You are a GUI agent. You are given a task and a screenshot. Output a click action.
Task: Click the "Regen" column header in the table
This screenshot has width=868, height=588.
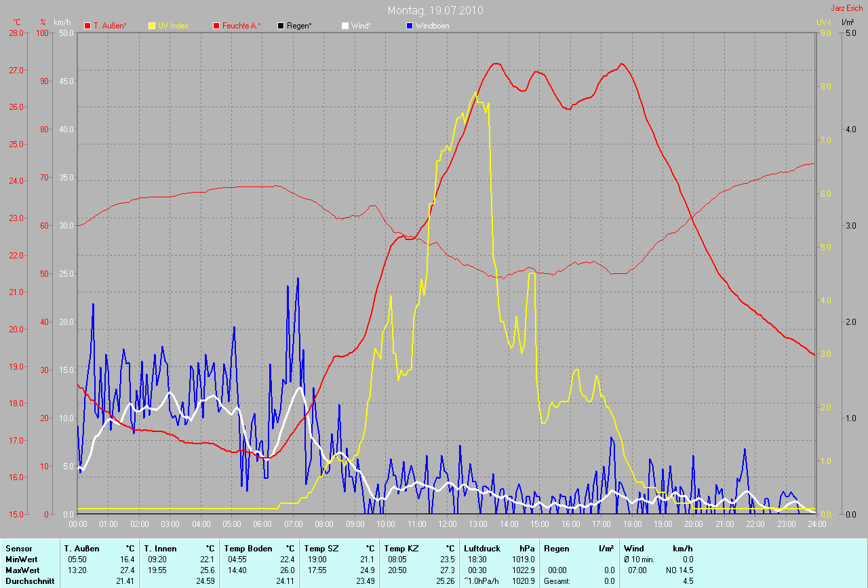[557, 548]
